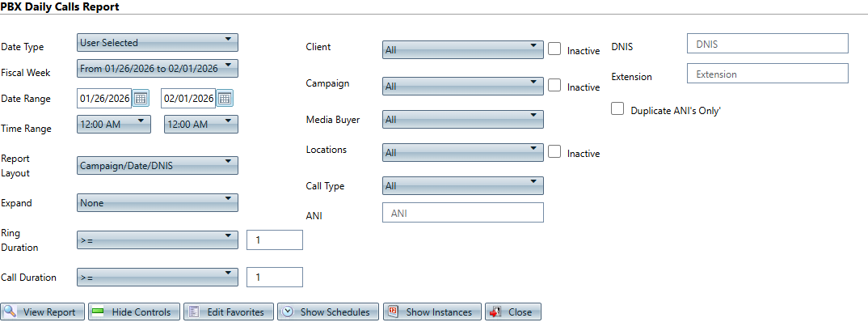Open the start date calendar picker icon
The height and width of the screenshot is (335, 868).
[x=141, y=98]
